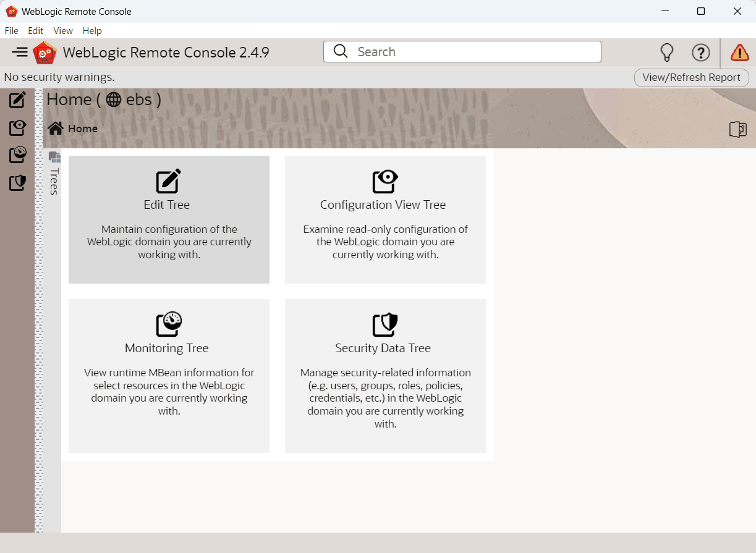756x553 pixels.
Task: Click the warning triangle alert icon
Action: tap(739, 53)
